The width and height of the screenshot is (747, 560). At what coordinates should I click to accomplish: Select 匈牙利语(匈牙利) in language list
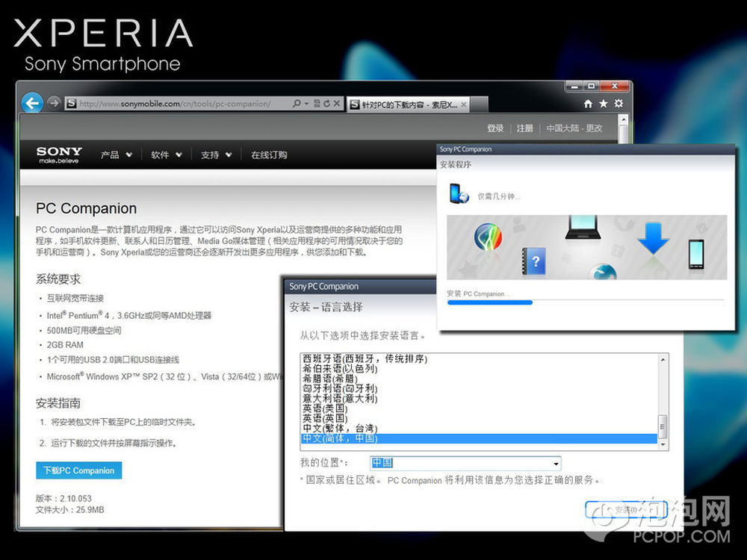(480, 388)
